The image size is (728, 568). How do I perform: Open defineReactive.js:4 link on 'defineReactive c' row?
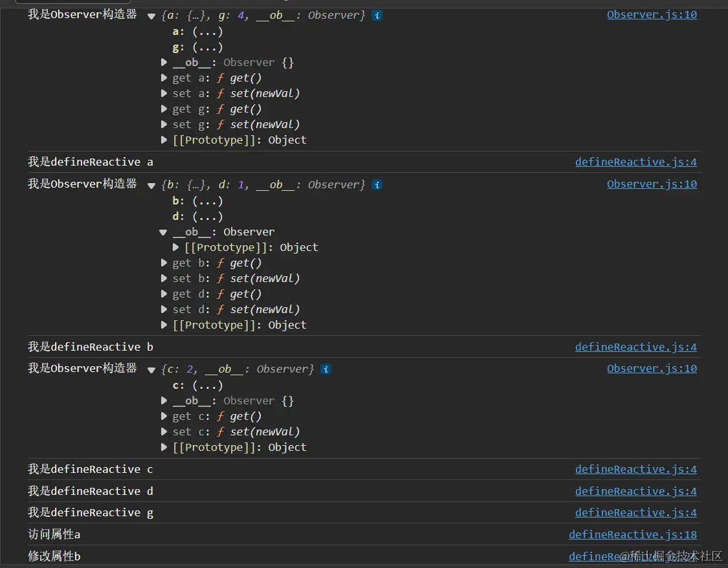636,470
